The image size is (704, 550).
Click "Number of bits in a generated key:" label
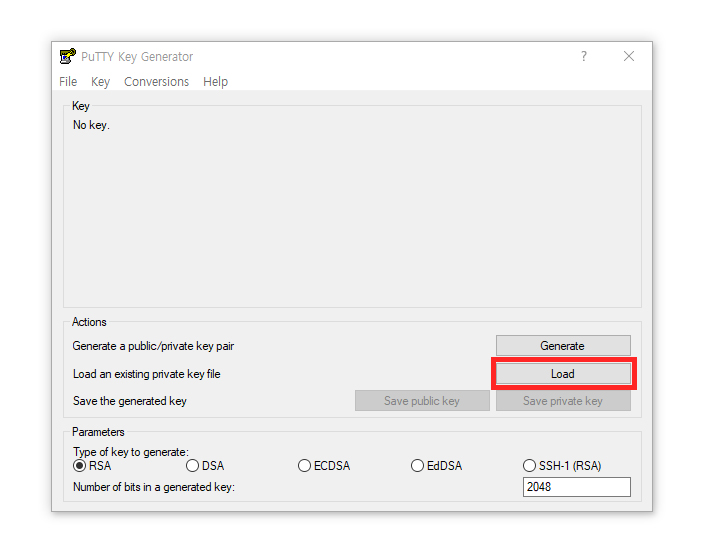[x=154, y=487]
